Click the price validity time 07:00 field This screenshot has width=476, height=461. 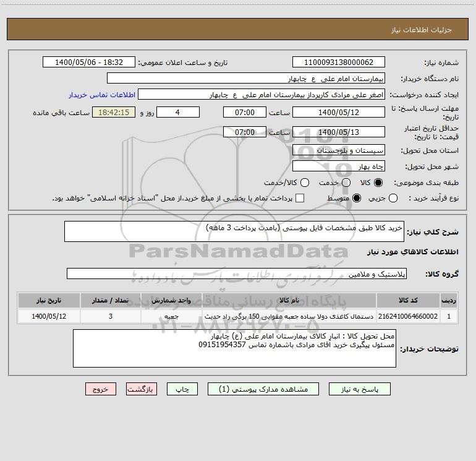[x=245, y=132]
